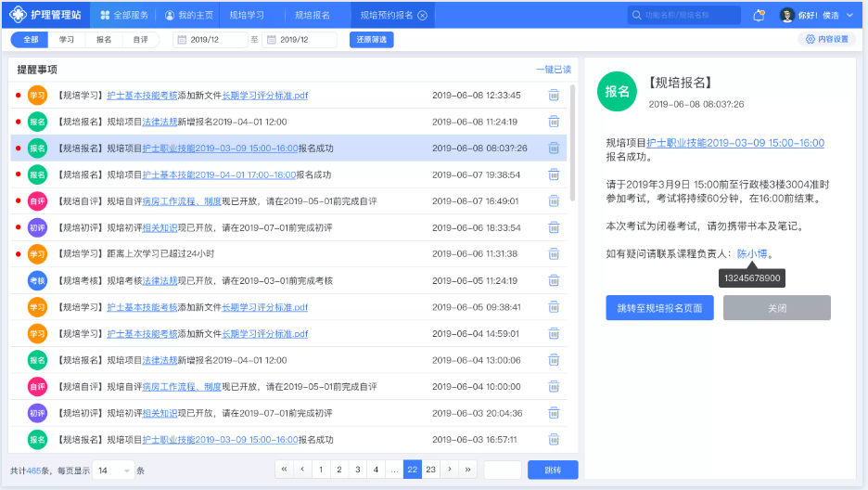Open the notification bell icon
Screen dimensions: 868x490
pos(759,16)
